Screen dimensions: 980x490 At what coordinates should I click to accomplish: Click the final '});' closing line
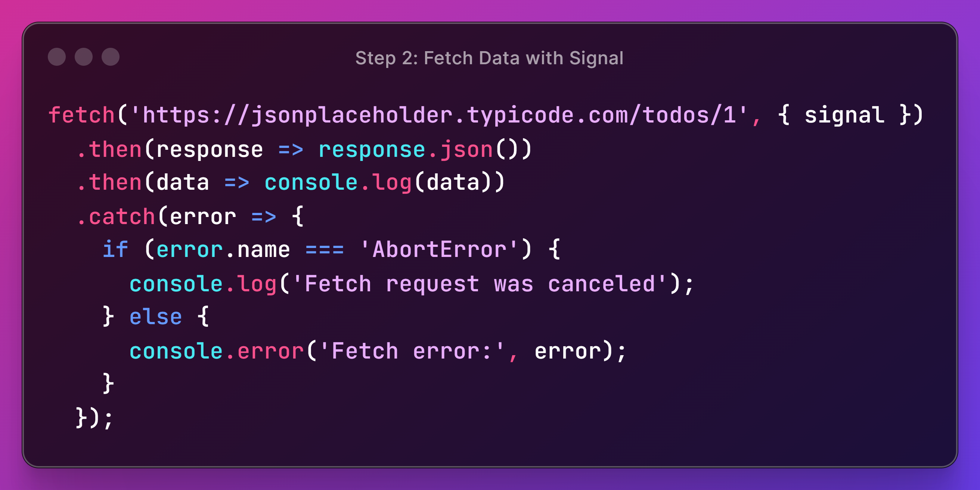94,418
